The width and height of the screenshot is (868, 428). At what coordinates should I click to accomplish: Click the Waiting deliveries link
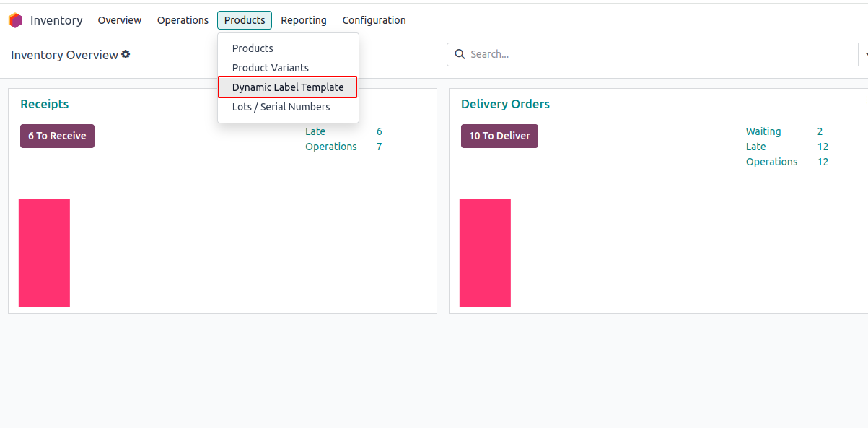coord(763,131)
